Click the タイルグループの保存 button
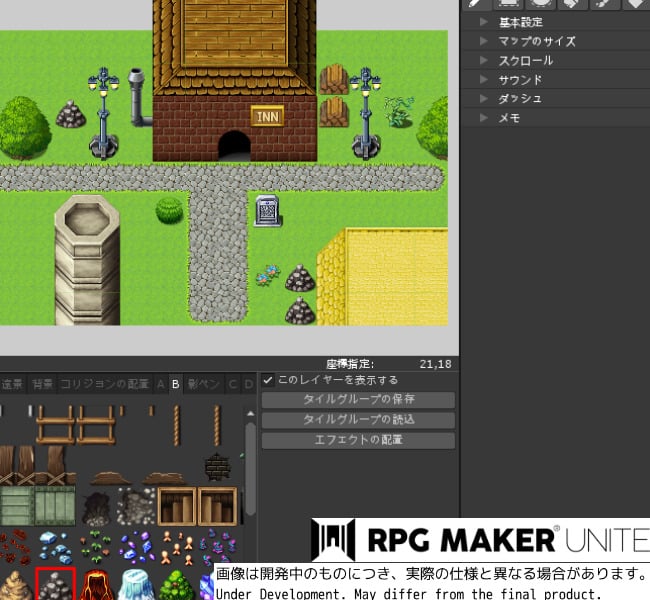Image resolution: width=650 pixels, height=600 pixels. (358, 400)
